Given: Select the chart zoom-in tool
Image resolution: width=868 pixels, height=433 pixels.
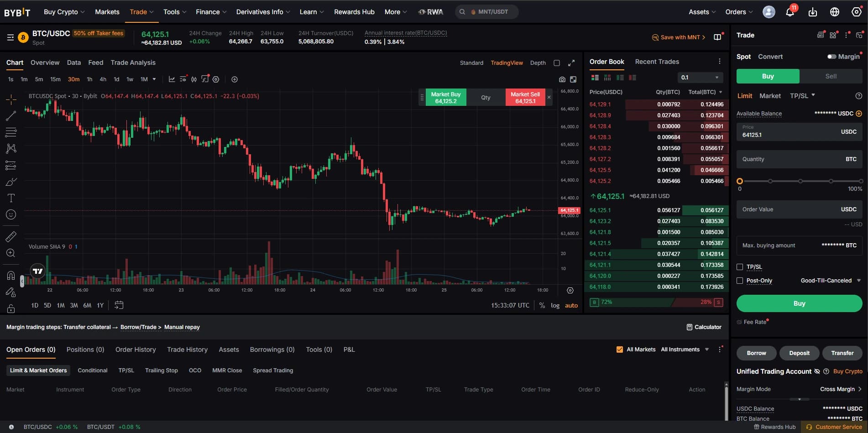Looking at the screenshot, I should point(11,253).
